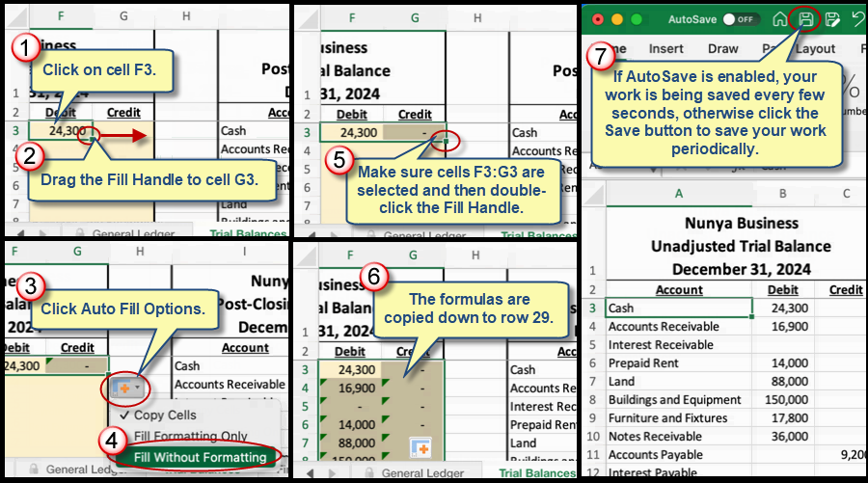Viewport: 868px width, 483px height.
Task: Click cell F3 showing 24,300 in step 1 panel
Action: pyautogui.click(x=61, y=130)
